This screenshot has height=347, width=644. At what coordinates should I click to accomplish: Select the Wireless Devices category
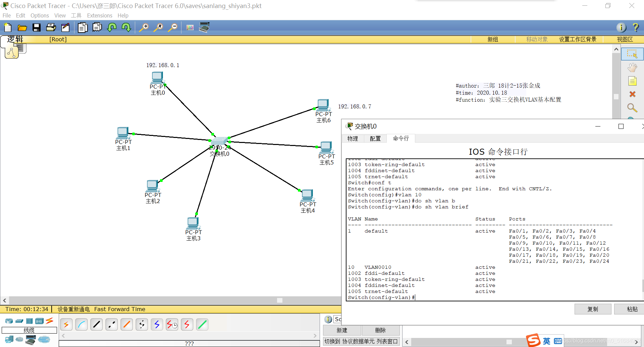click(40, 321)
